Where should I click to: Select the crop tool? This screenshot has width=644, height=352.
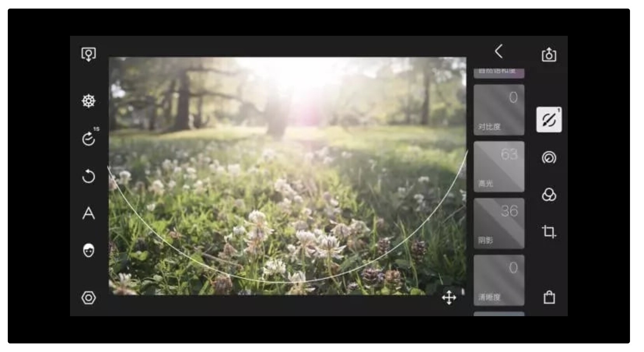[x=549, y=232]
